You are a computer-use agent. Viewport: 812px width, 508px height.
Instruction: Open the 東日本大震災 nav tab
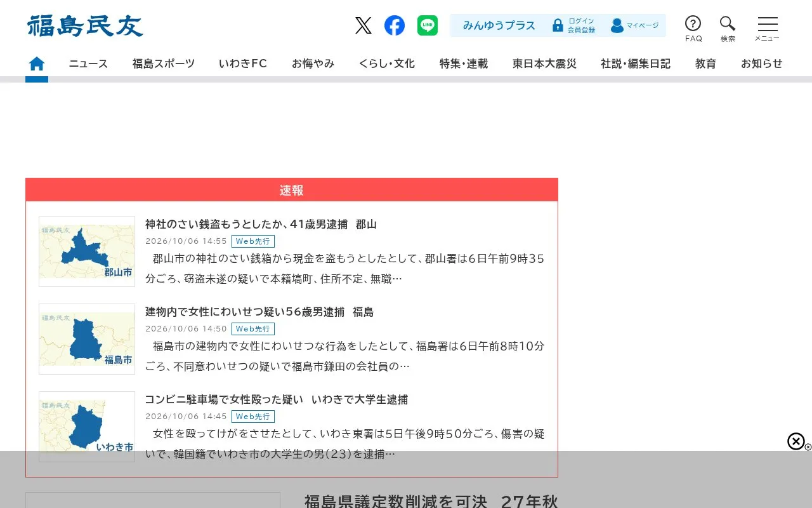(544, 63)
